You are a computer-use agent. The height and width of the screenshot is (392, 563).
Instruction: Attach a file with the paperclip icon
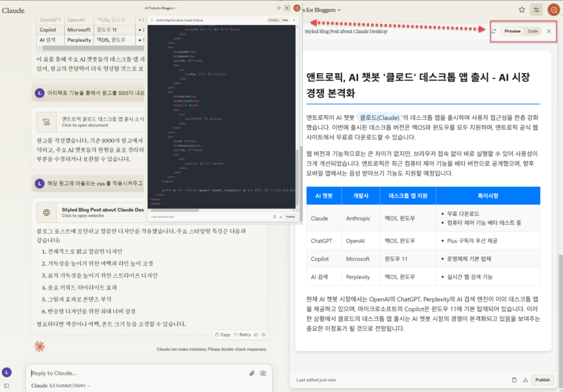coord(252,373)
